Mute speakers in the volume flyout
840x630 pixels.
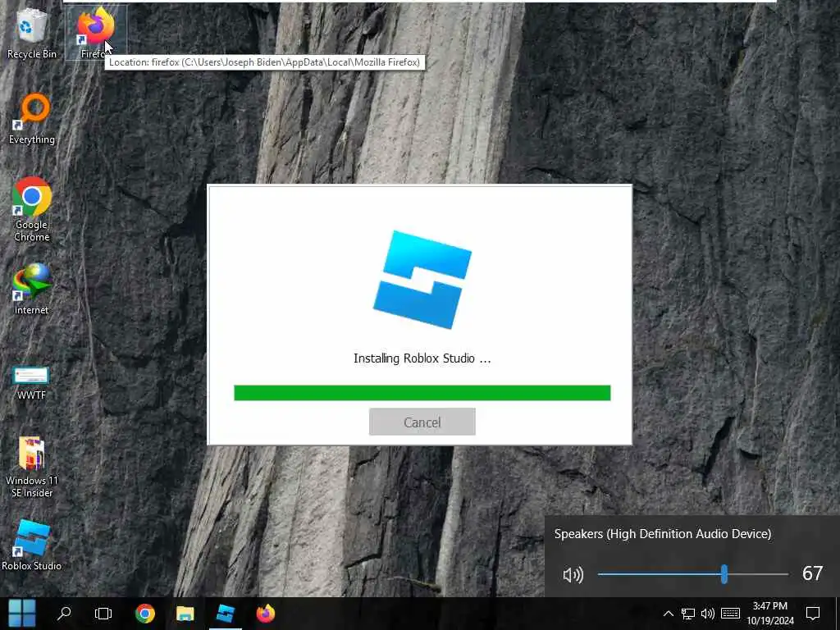573,575
